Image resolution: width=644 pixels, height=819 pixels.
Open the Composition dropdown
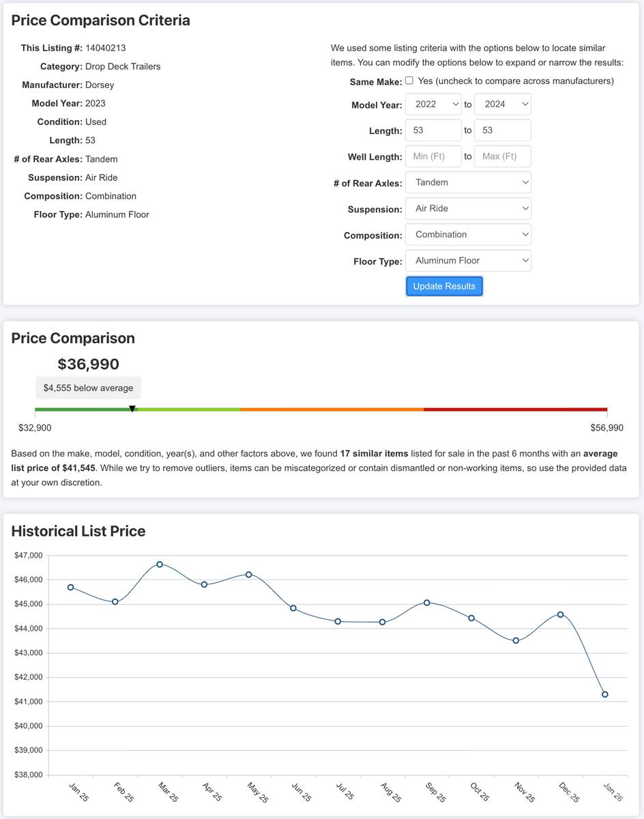coord(468,234)
